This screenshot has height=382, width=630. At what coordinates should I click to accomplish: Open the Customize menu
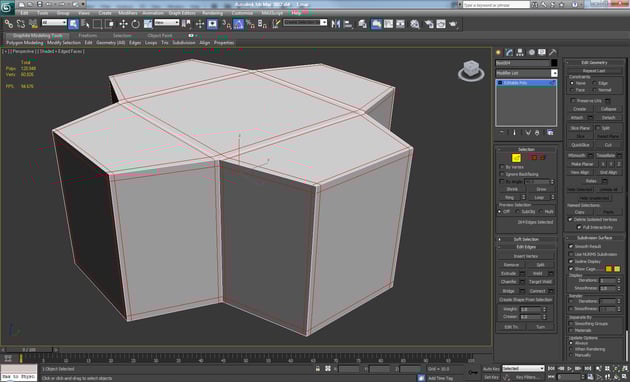point(242,13)
